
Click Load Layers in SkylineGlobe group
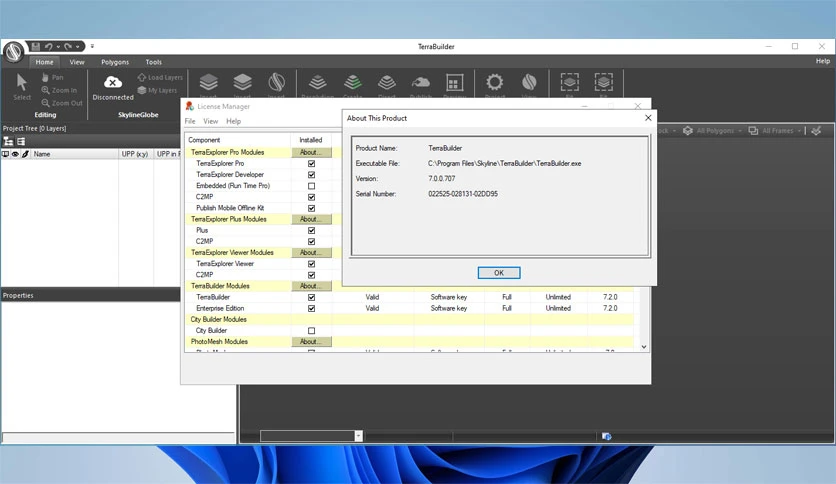(x=160, y=77)
